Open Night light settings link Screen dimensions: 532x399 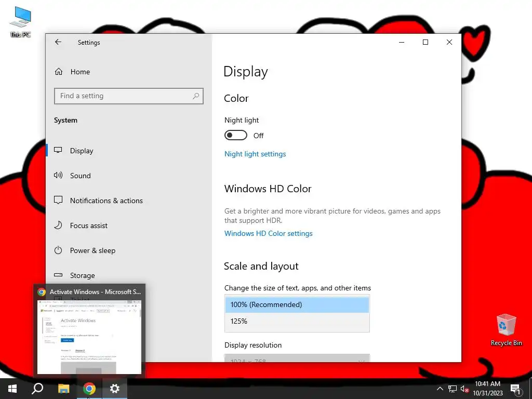[255, 154]
